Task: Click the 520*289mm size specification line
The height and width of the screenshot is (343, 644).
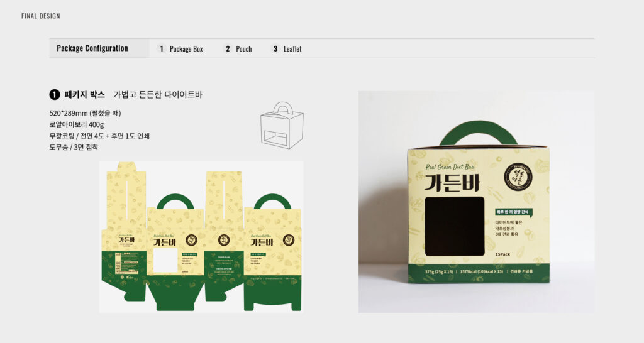Action: tap(85, 113)
